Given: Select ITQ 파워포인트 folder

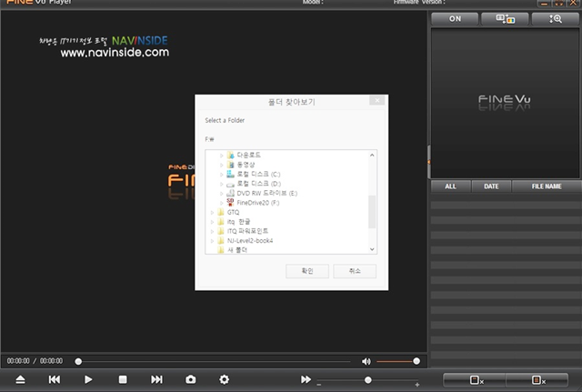Looking at the screenshot, I should [247, 231].
